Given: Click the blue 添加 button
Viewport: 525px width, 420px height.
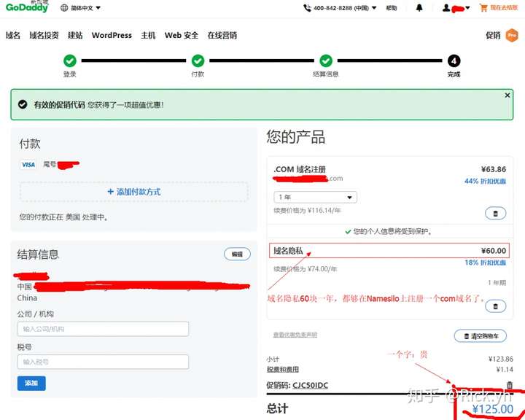Looking at the screenshot, I should (31, 383).
